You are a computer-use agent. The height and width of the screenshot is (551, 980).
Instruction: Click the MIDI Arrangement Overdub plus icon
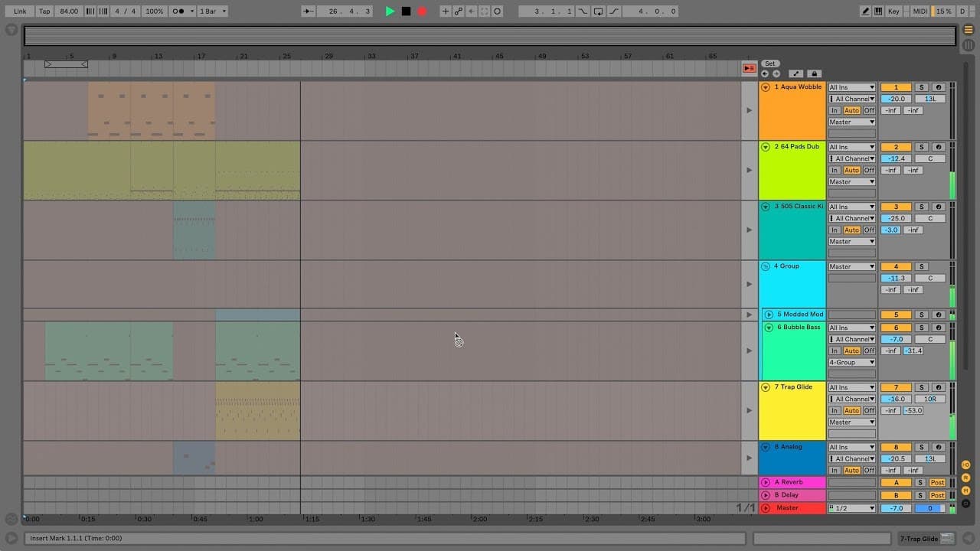pos(446,11)
